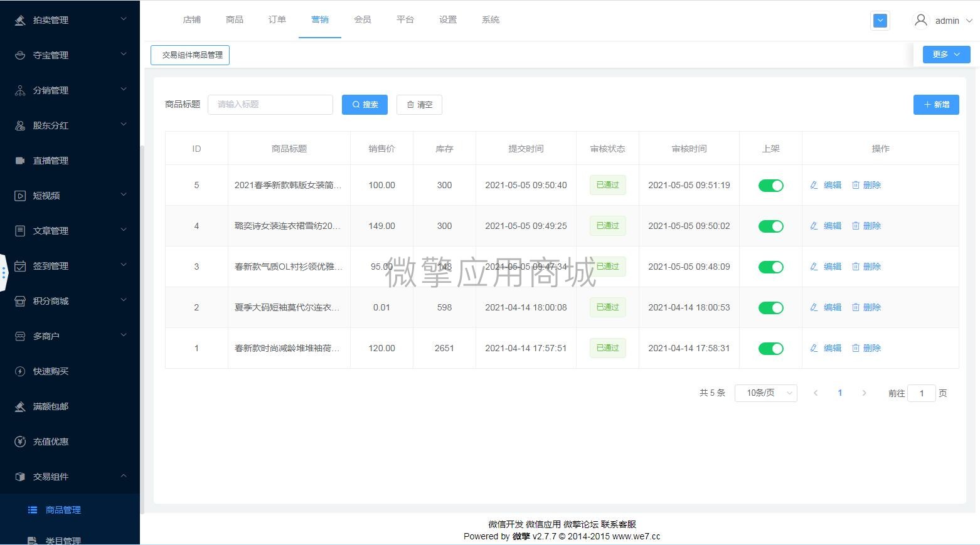Click the trash icon for ID 5

pos(855,185)
